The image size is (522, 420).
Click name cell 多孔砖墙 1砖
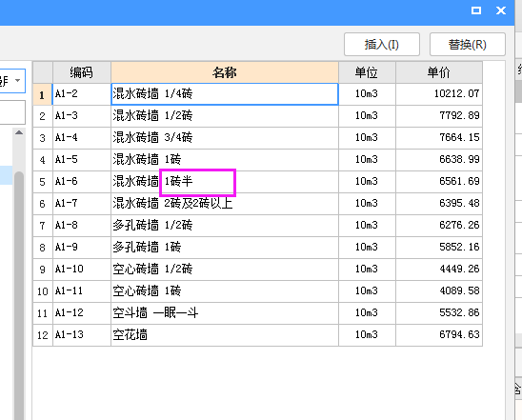pyautogui.click(x=225, y=248)
